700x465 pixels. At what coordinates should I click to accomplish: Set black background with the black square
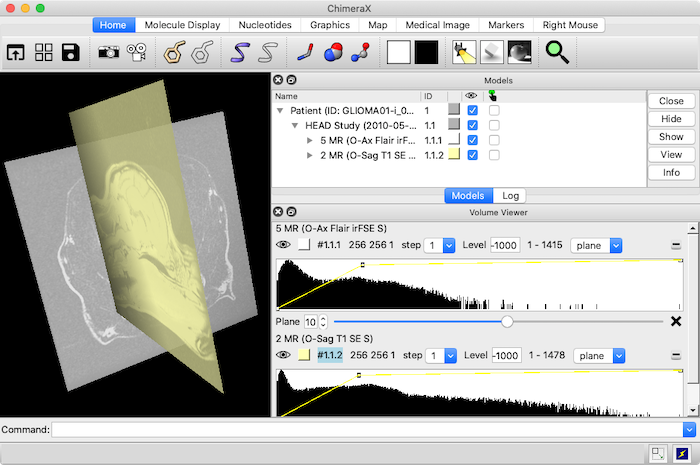coord(427,52)
